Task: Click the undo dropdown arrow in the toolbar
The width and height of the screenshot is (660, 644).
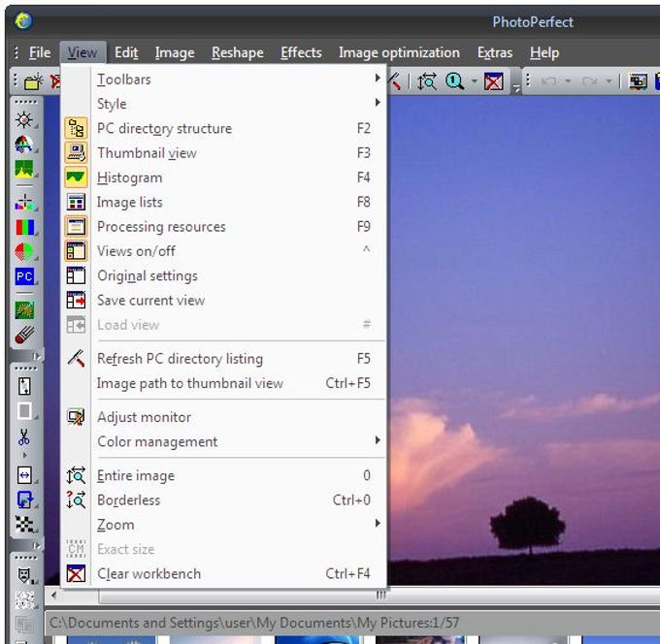Action: [568, 80]
